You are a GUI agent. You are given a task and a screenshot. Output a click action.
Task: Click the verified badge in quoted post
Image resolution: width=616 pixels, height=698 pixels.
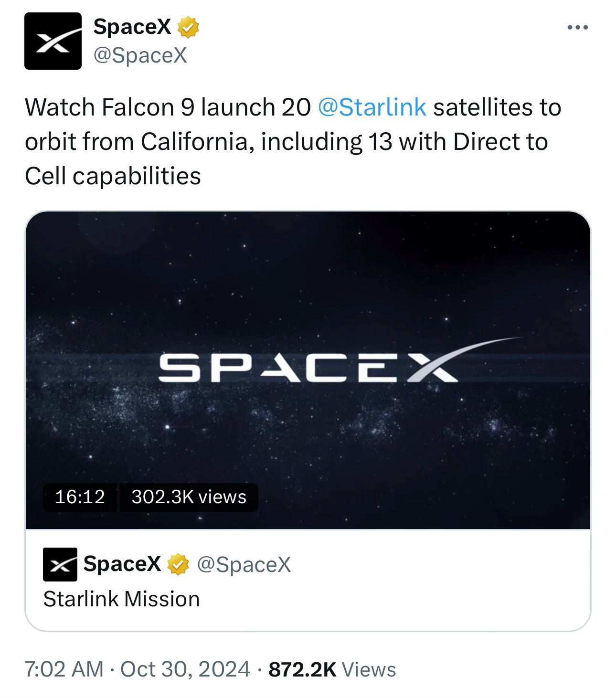click(x=178, y=565)
